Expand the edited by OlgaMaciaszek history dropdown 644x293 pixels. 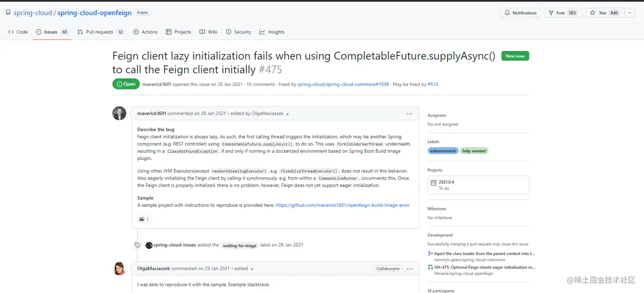(287, 114)
